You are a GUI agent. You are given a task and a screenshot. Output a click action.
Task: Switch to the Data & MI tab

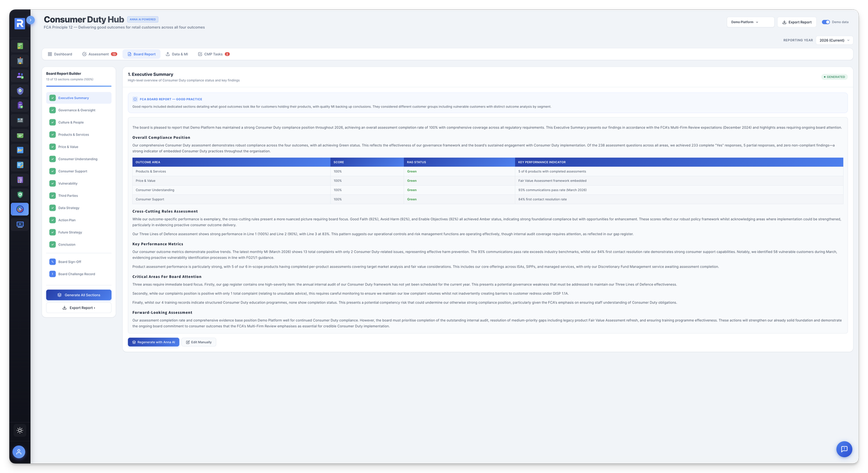coord(176,54)
